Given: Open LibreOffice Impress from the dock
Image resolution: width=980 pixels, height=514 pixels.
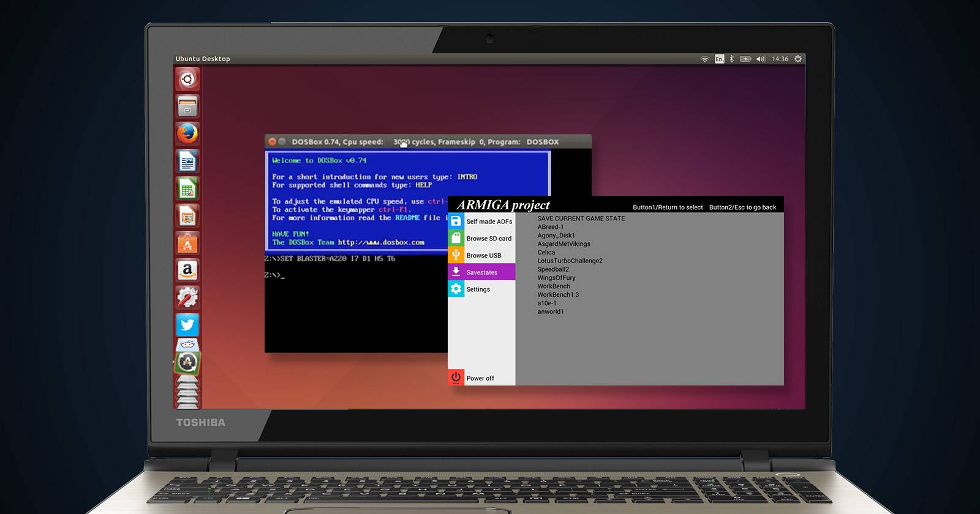Looking at the screenshot, I should point(187,216).
